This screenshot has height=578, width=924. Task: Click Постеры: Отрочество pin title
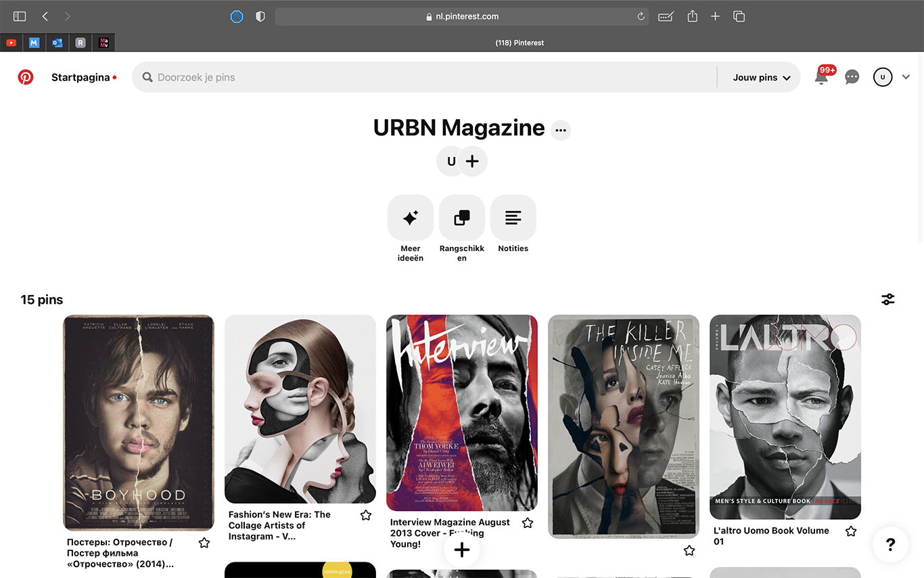[120, 553]
